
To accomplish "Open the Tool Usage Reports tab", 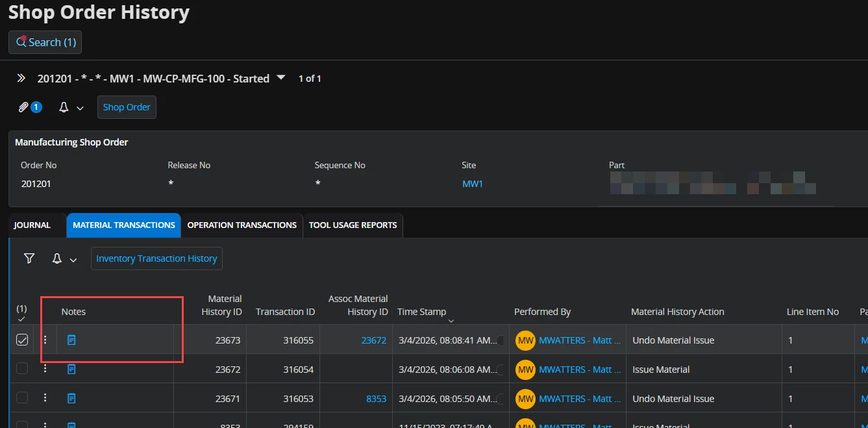I will (x=353, y=225).
